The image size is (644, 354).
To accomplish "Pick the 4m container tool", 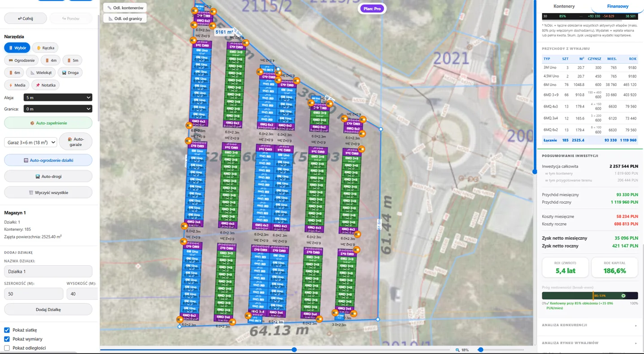I will point(51,60).
